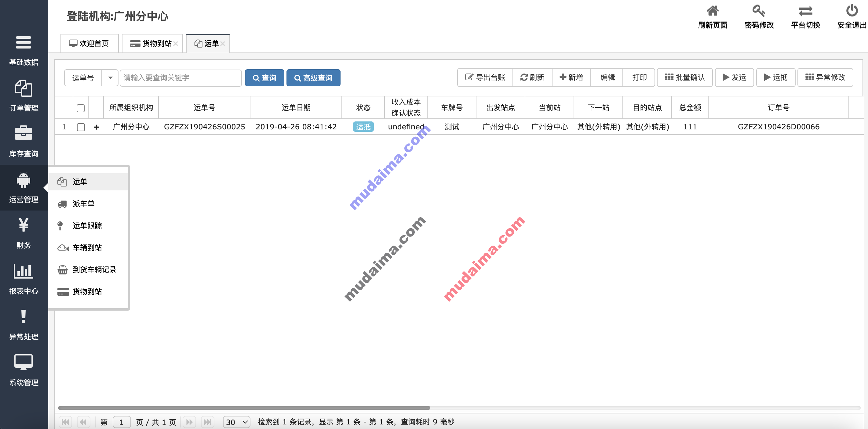Screen dimensions: 868x429
Task: Click the 2019-04-26 08:41:42 date cell
Action: coord(296,127)
